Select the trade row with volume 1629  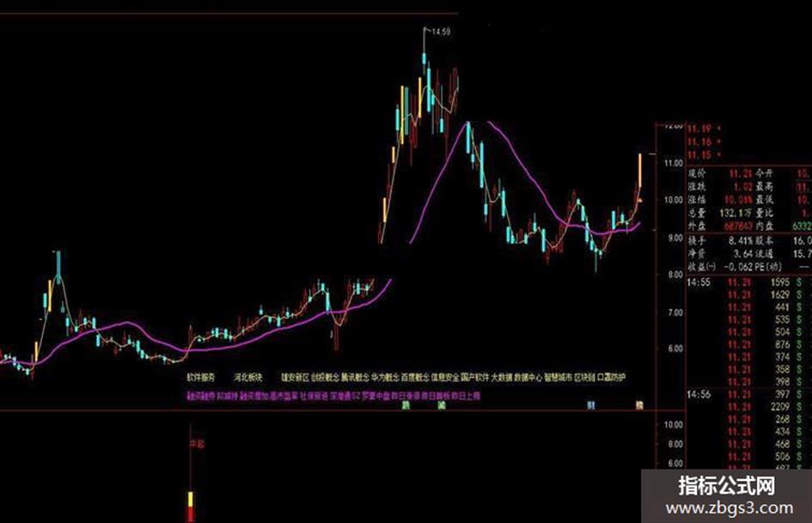749,295
